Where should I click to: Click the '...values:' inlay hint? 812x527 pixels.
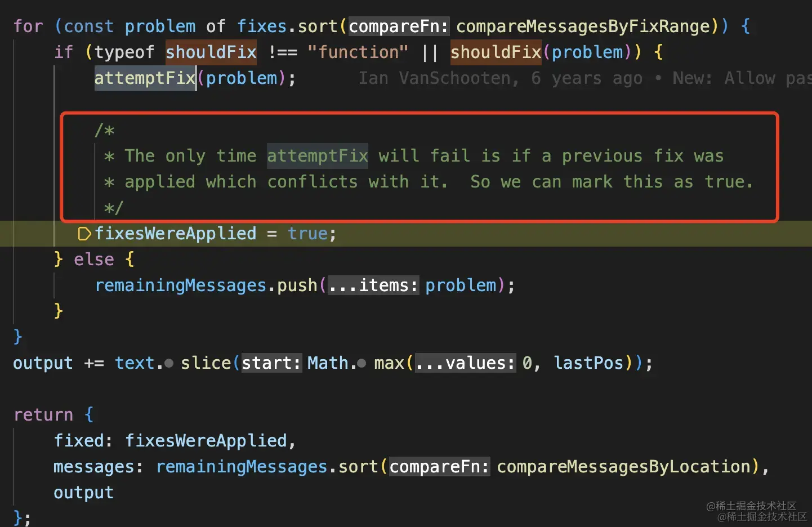click(x=466, y=363)
